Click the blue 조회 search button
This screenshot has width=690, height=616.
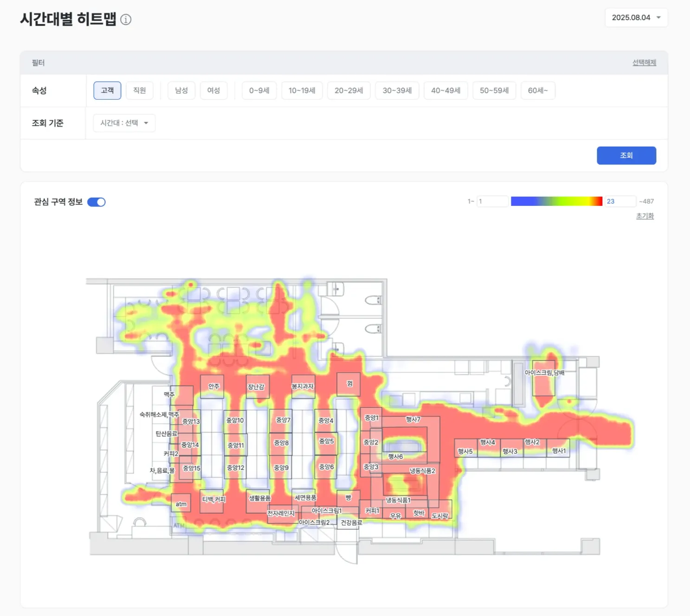(x=626, y=155)
